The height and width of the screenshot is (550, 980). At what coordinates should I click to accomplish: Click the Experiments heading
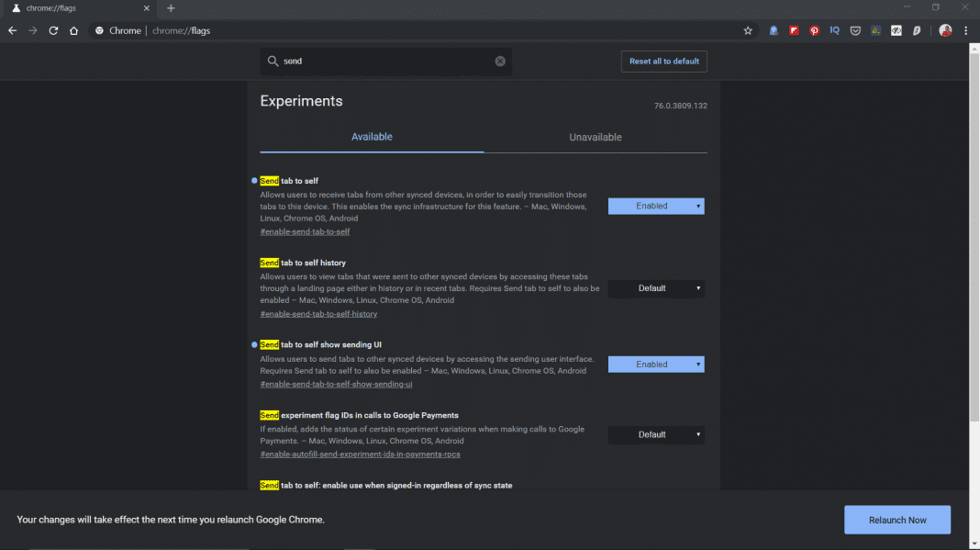pyautogui.click(x=301, y=101)
